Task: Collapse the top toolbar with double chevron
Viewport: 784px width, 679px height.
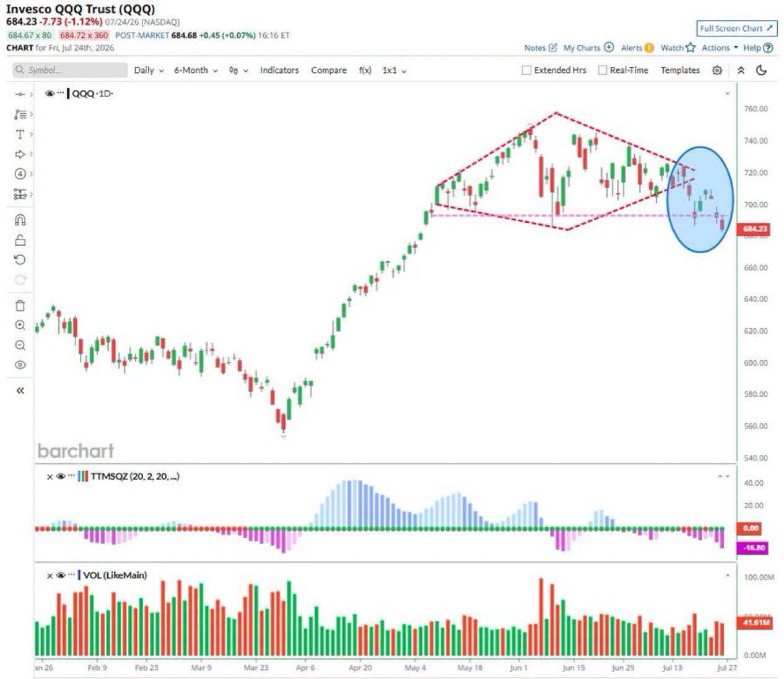Action: 741,70
